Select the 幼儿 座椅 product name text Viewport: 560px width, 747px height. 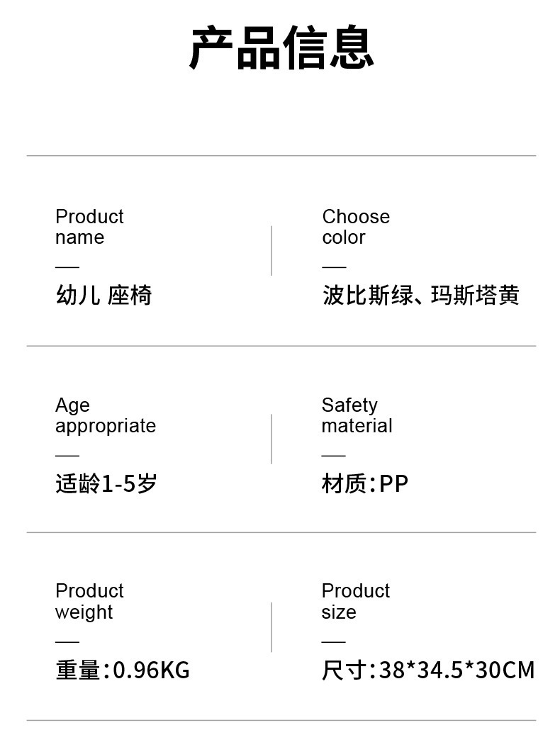point(103,295)
